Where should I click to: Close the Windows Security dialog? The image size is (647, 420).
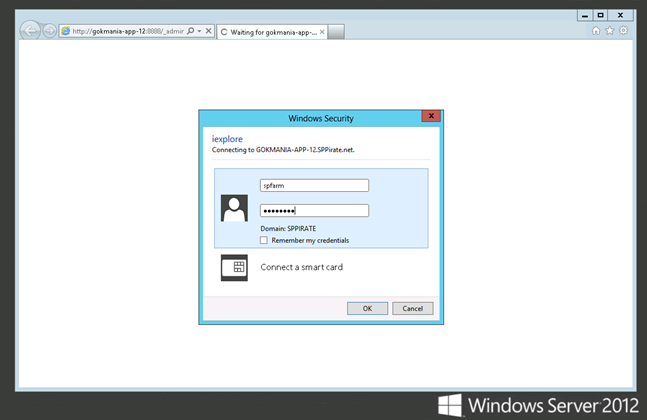tap(431, 116)
